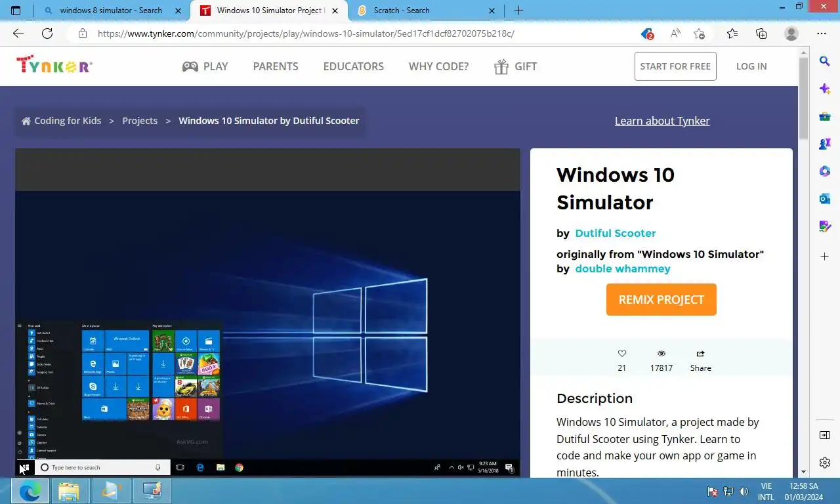Image resolution: width=840 pixels, height=504 pixels.
Task: Go back to previous page
Action: [18, 33]
